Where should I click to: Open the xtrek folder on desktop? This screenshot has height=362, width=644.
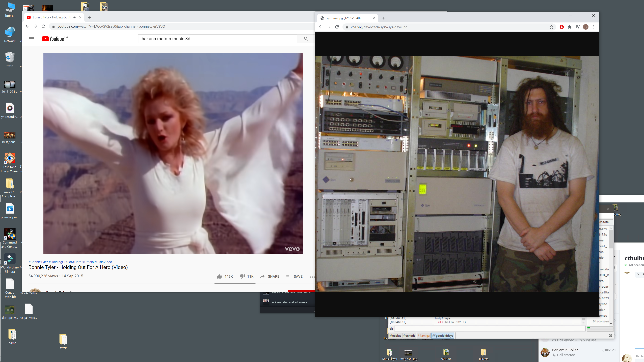pyautogui.click(x=63, y=342)
